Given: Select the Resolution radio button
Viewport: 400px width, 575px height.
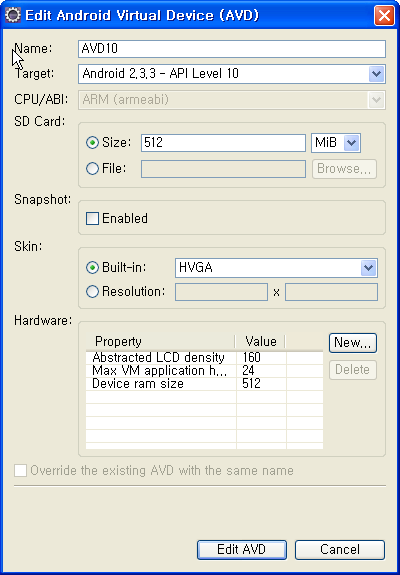Looking at the screenshot, I should 92,292.
